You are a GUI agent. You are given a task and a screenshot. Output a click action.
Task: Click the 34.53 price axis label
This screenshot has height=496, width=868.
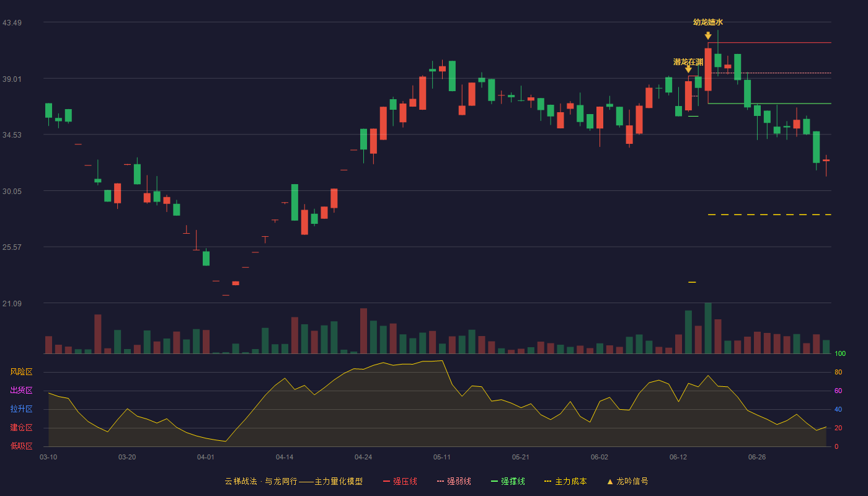[12, 135]
